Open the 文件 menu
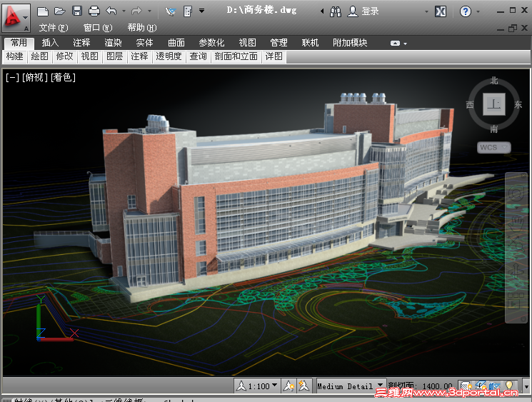Screen dimensions: 532x402 pyautogui.click(x=54, y=28)
